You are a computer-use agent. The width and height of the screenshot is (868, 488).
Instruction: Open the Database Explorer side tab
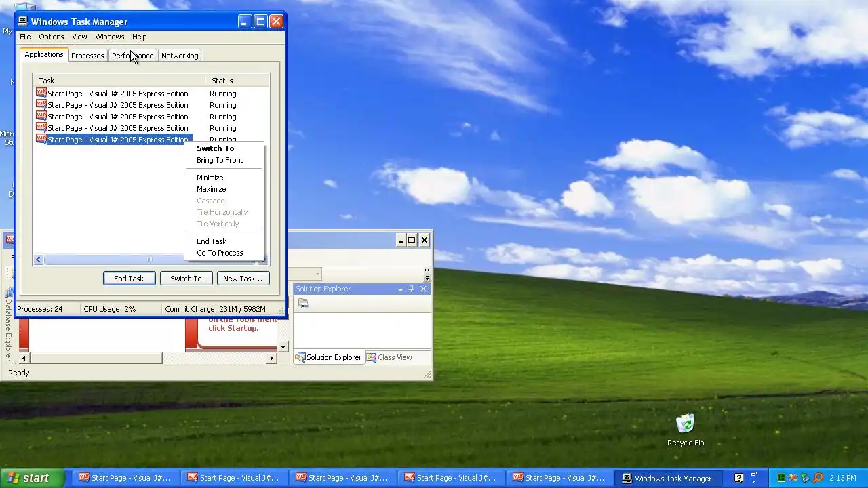8,325
